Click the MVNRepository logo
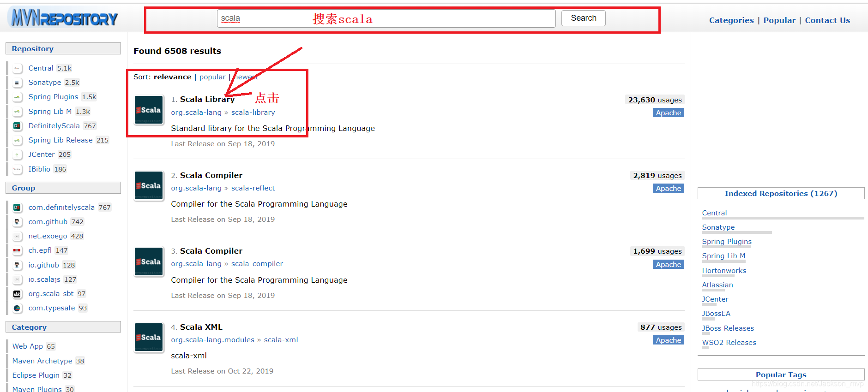Image resolution: width=868 pixels, height=392 pixels. (64, 18)
